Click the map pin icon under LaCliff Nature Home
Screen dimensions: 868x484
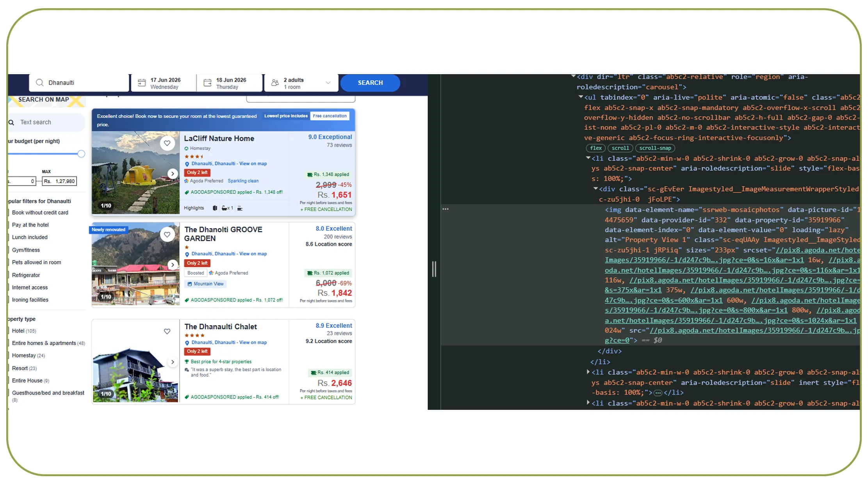[x=187, y=164]
